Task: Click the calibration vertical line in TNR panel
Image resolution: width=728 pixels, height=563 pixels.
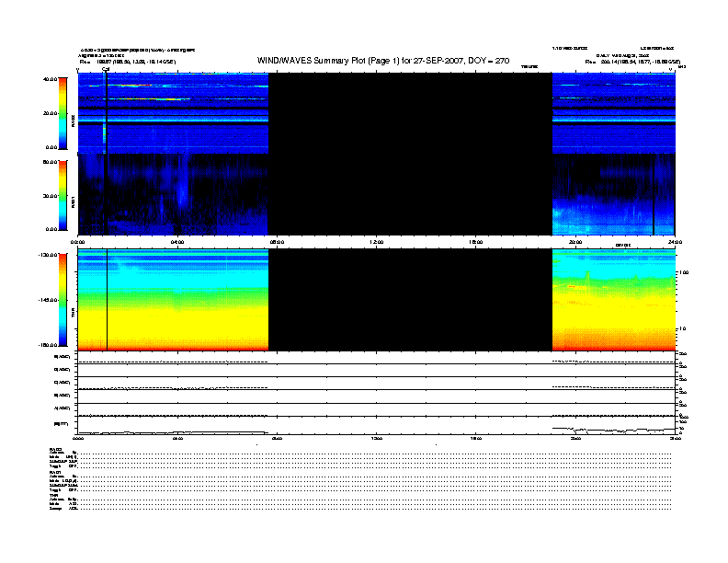Action: click(108, 300)
